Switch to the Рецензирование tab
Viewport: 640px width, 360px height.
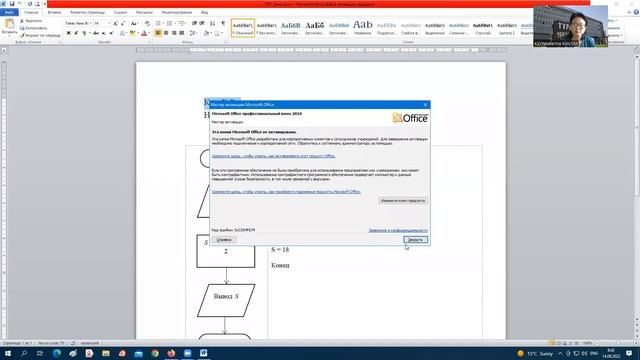(177, 13)
